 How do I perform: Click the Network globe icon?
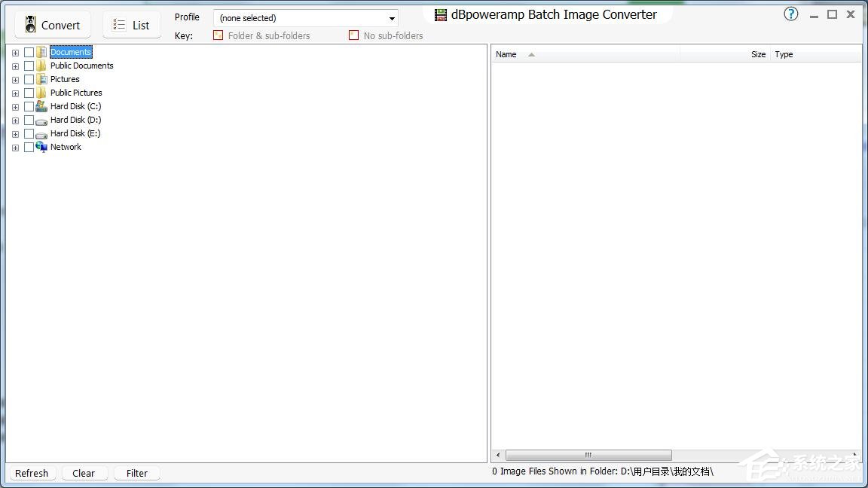click(x=41, y=147)
